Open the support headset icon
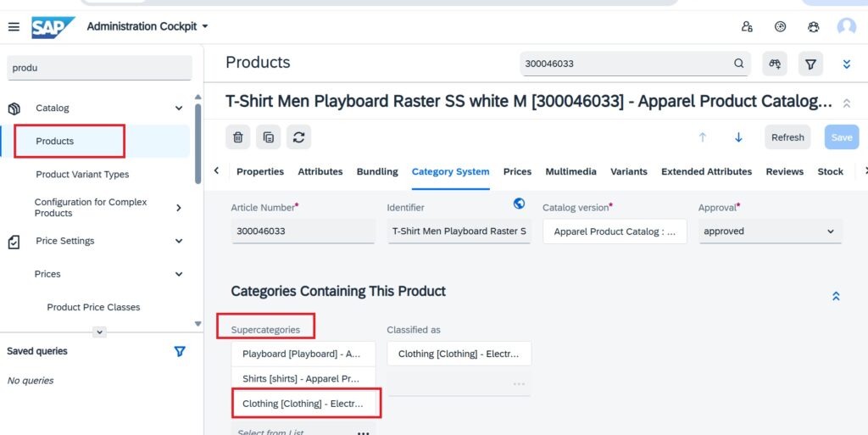Image resolution: width=868 pixels, height=435 pixels. [813, 26]
